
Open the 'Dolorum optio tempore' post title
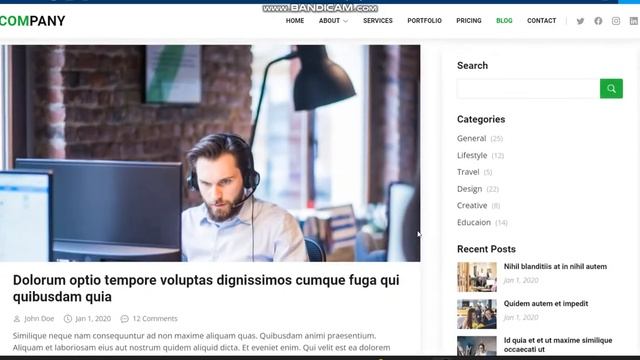pyautogui.click(x=206, y=288)
